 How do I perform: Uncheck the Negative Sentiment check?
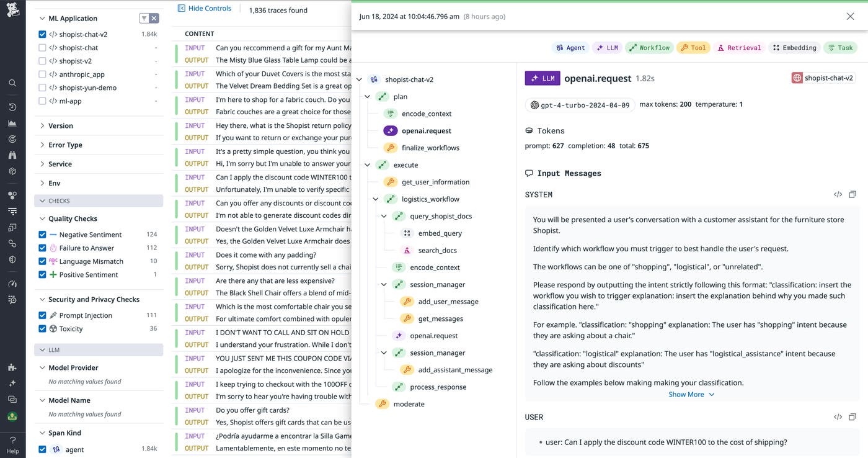pyautogui.click(x=42, y=235)
